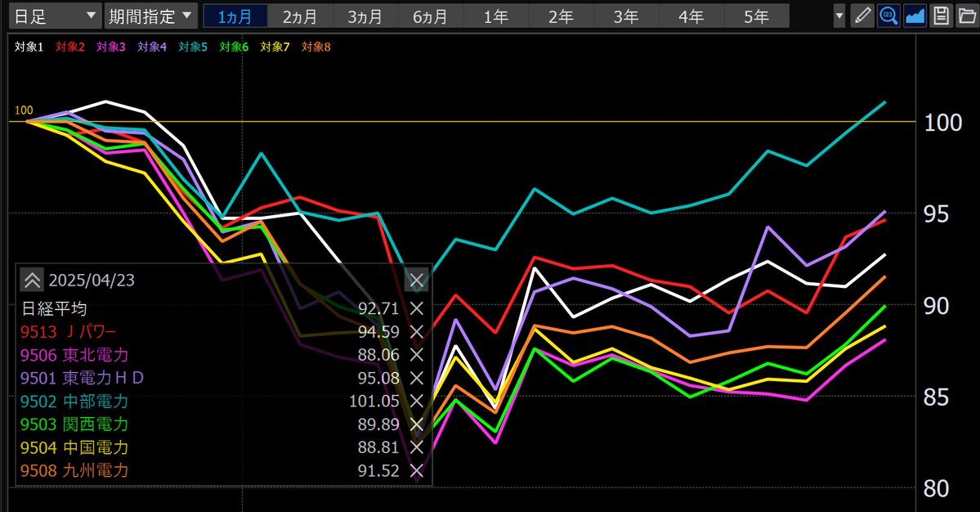Screen dimensions: 980x512
Task: Click the 92.71 value for 日経平均
Action: point(378,308)
